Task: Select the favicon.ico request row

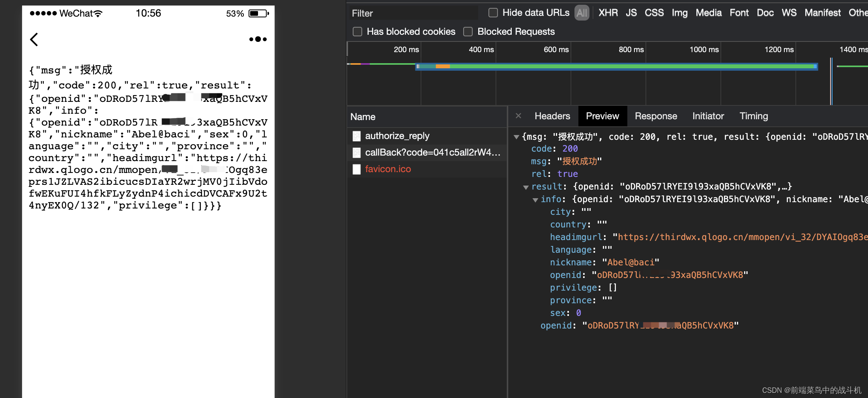Action: tap(427, 169)
